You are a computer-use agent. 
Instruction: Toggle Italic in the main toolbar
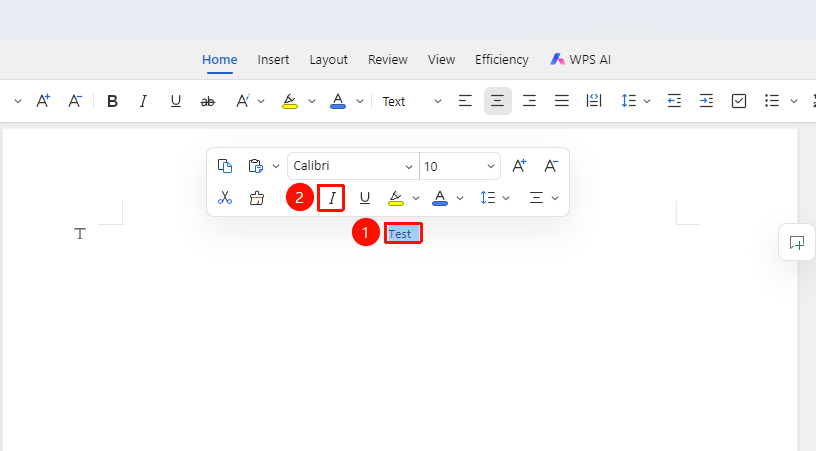click(143, 101)
